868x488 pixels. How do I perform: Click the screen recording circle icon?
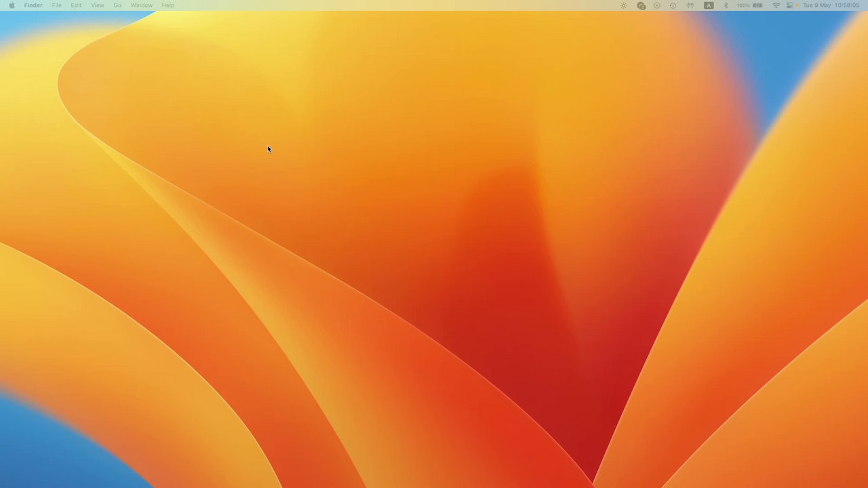656,5
